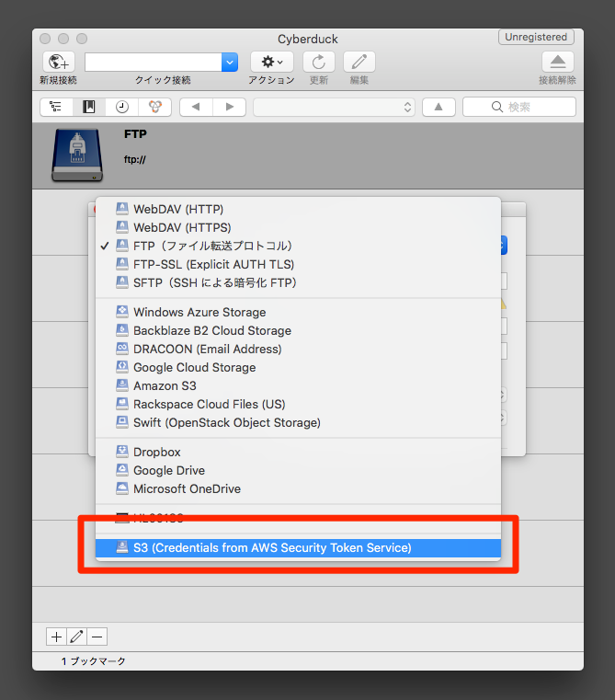Choose Swift (OpenStack Object Storage)

[298, 422]
